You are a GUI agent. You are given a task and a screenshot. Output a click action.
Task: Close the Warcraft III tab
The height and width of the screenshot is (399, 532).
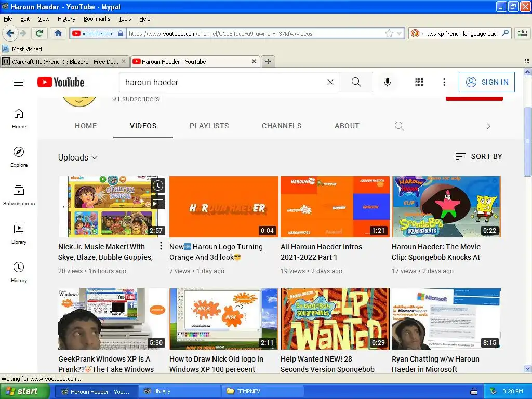coord(124,61)
